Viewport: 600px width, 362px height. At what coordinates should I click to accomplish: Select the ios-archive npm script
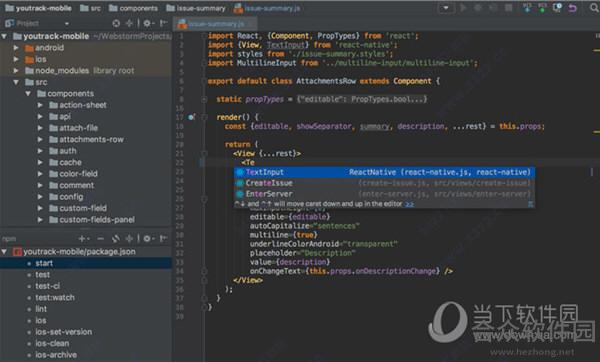pyautogui.click(x=56, y=355)
